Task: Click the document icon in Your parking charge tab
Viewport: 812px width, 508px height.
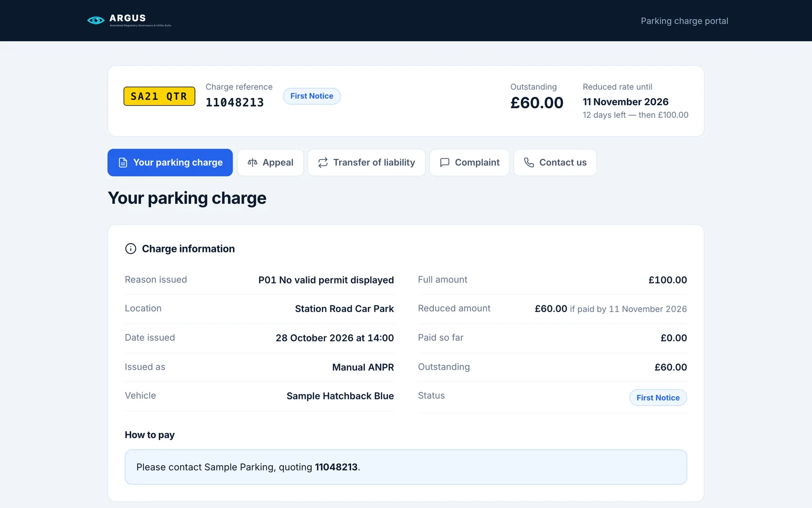Action: click(123, 163)
